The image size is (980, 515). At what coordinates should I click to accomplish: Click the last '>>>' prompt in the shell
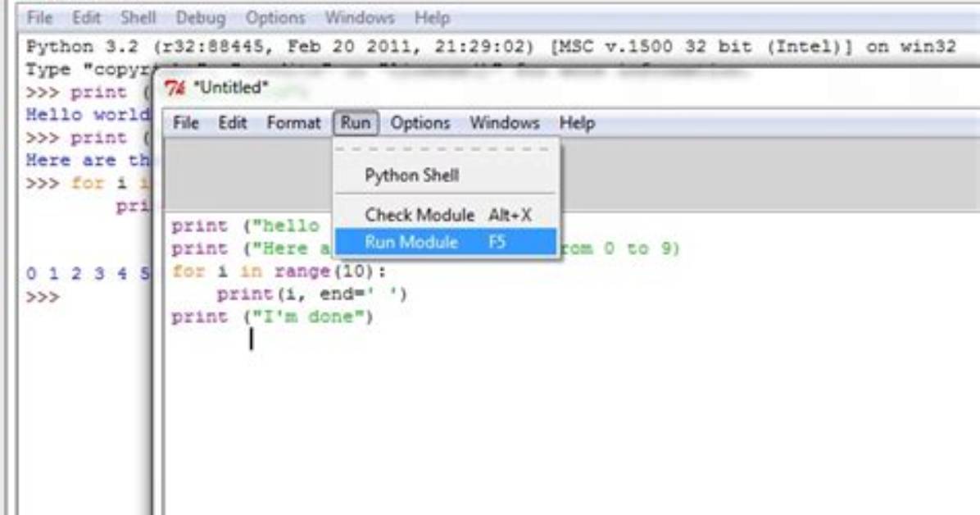tap(42, 297)
